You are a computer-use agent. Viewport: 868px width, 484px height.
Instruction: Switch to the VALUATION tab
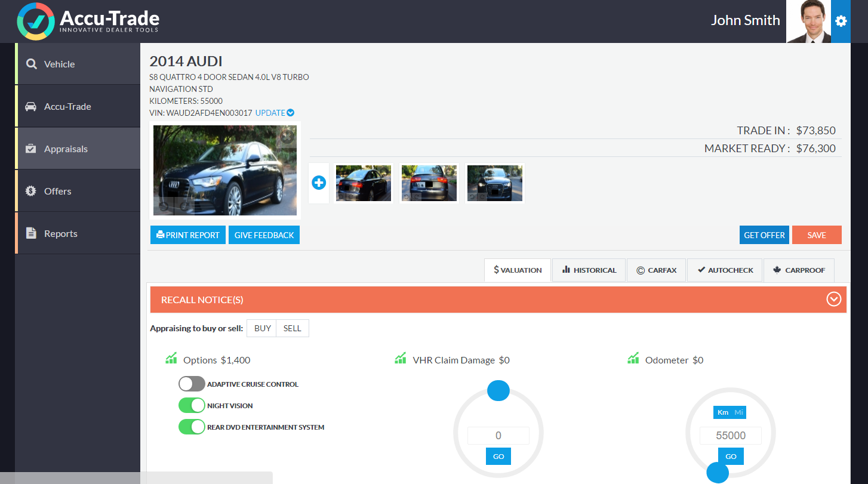(x=518, y=270)
